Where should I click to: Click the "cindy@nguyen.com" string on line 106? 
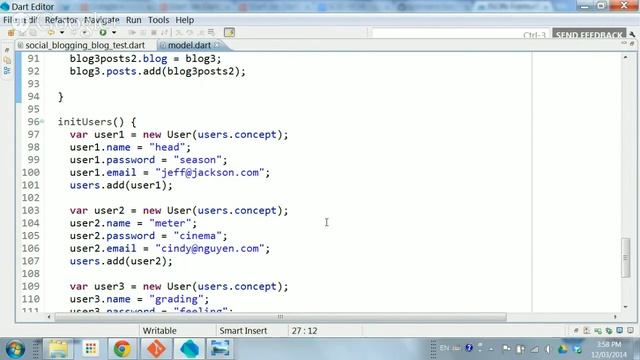point(210,248)
